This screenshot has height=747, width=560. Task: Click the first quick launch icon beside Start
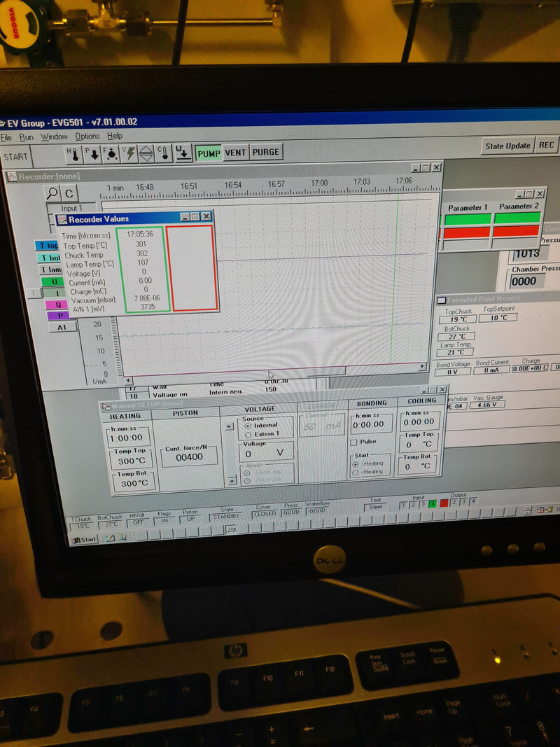click(111, 538)
